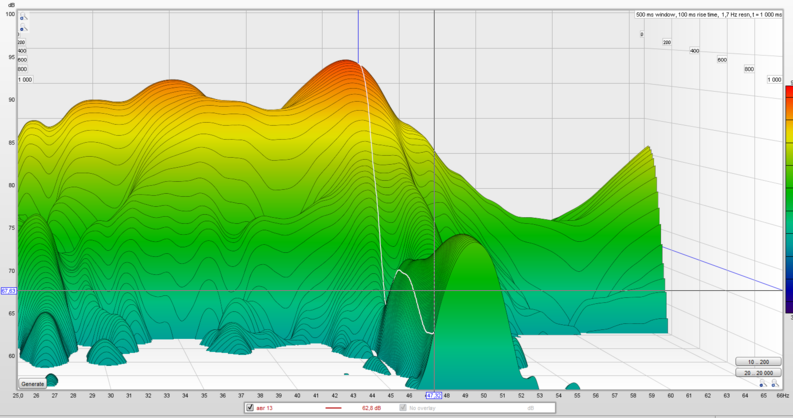The width and height of the screenshot is (793, 418).
Task: Click the right horizontal zoom icon at bottom-right
Action: tap(775, 383)
